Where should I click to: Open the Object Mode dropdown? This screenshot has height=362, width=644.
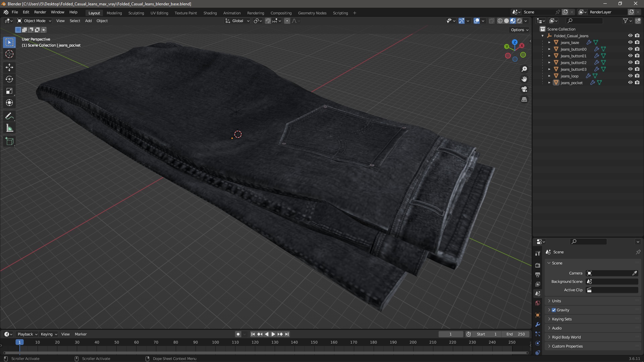pos(34,21)
